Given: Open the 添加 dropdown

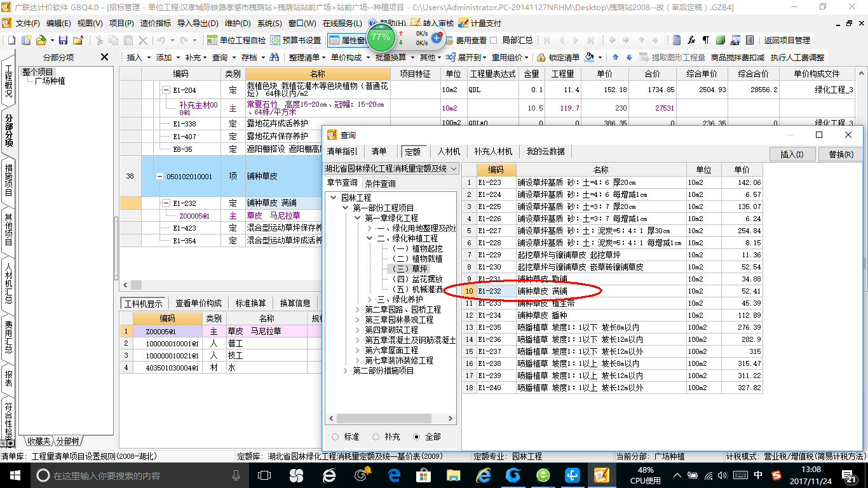Looking at the screenshot, I should (x=168, y=57).
